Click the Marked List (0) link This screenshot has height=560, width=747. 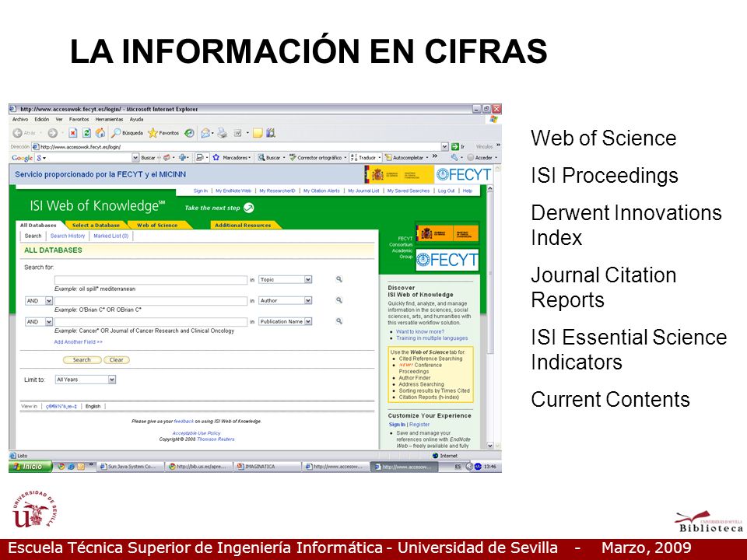tap(111, 236)
